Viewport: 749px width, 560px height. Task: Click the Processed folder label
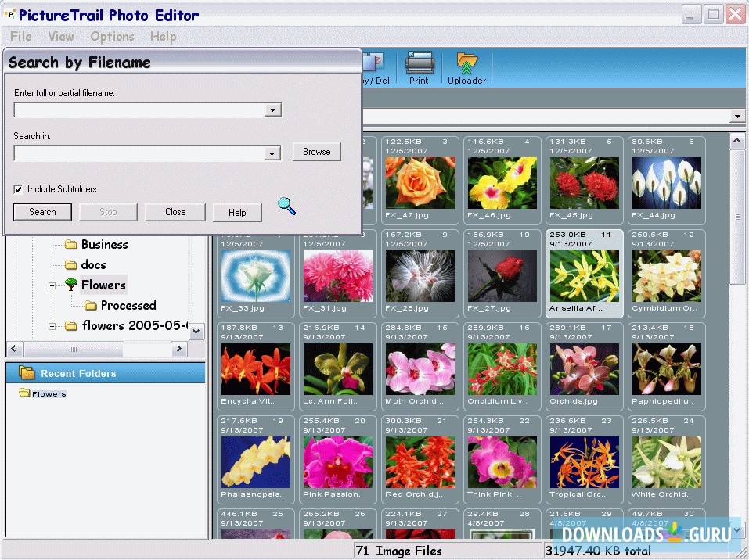point(128,305)
